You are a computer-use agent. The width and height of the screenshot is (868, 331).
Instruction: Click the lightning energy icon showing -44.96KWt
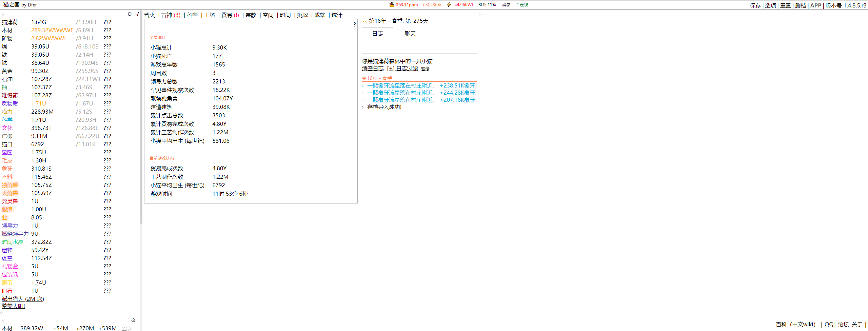[449, 5]
